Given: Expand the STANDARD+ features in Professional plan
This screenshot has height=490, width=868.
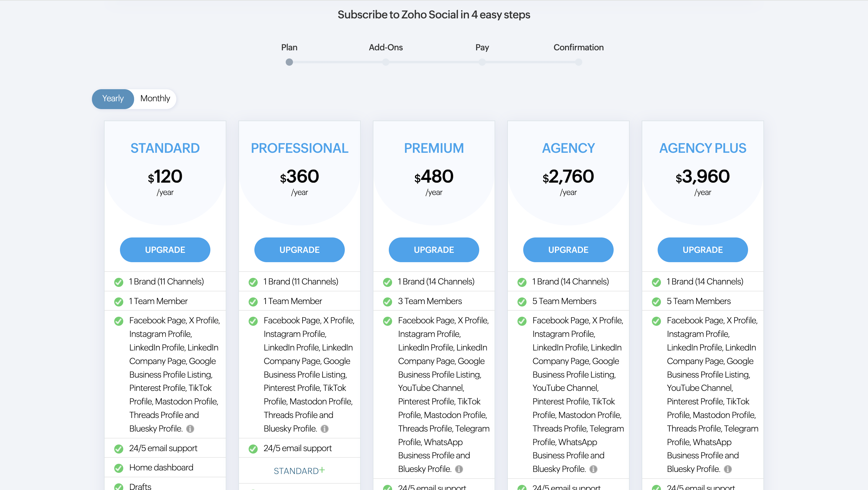Looking at the screenshot, I should coord(299,470).
